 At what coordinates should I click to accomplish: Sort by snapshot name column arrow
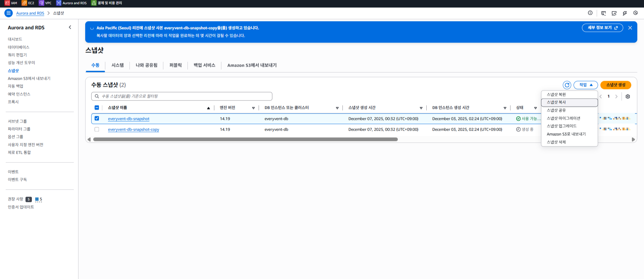(x=208, y=108)
